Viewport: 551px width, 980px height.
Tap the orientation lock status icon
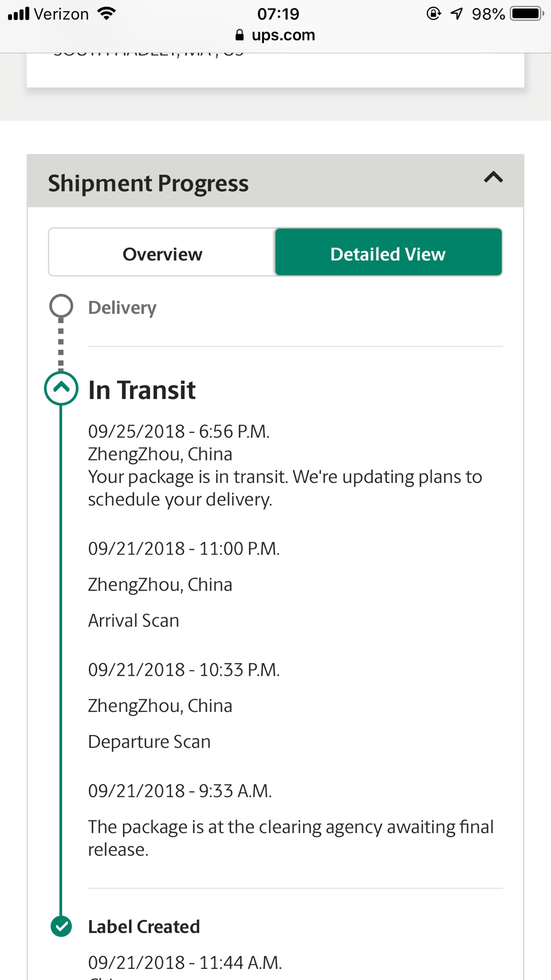[x=433, y=13]
